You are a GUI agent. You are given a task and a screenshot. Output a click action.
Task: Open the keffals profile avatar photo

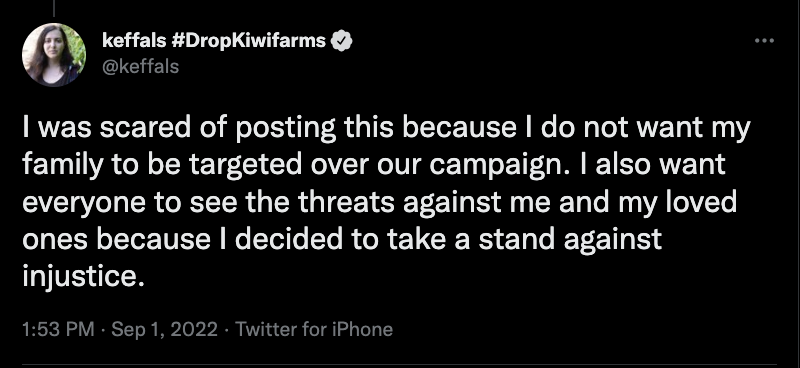(x=54, y=55)
